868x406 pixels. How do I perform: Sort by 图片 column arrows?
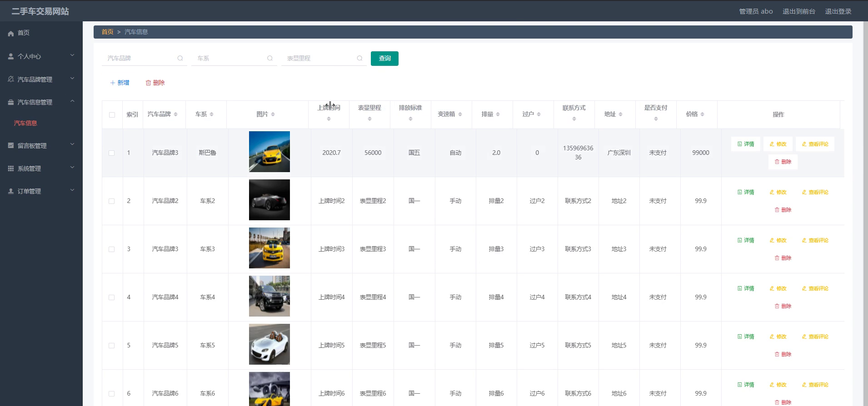[273, 114]
